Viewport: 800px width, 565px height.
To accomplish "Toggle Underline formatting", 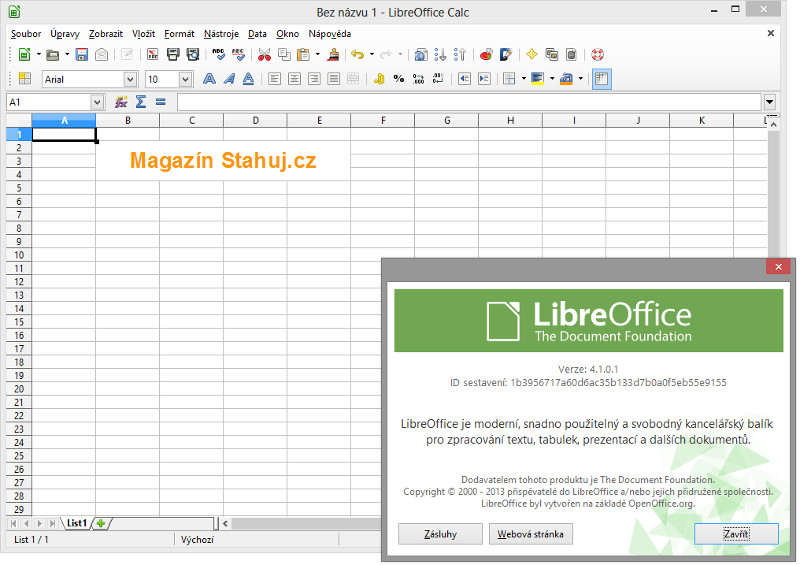I will [x=248, y=79].
